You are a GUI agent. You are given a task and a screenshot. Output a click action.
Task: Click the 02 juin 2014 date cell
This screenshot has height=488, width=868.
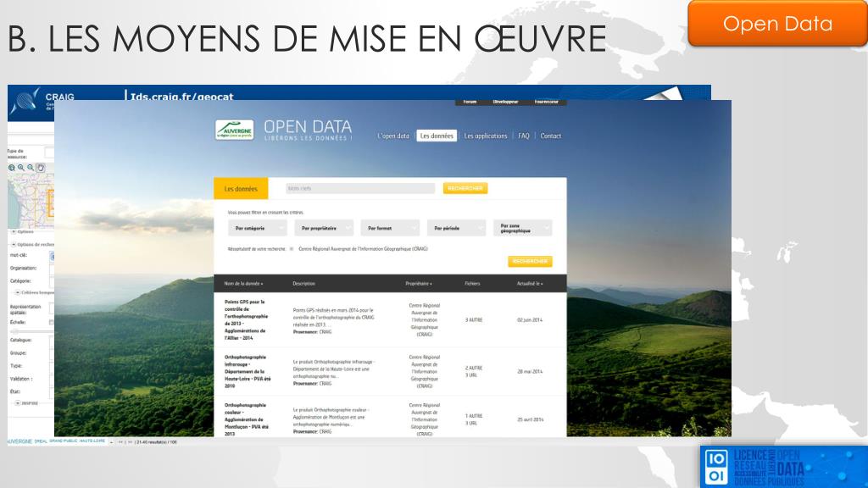tap(530, 319)
